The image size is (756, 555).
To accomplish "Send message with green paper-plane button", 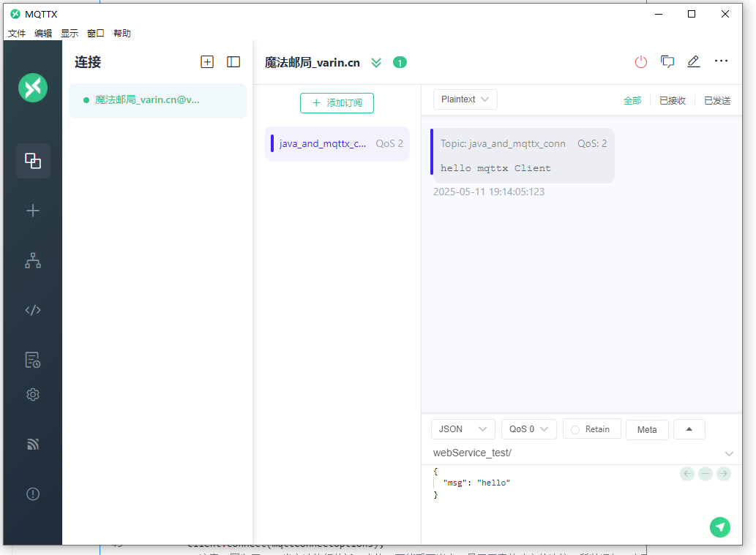I will click(720, 527).
